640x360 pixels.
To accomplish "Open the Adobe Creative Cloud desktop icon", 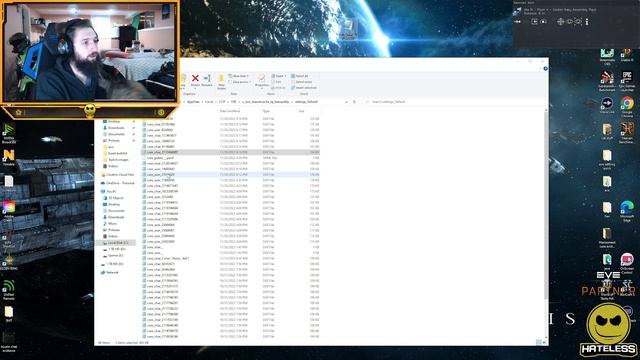I will 9,207.
